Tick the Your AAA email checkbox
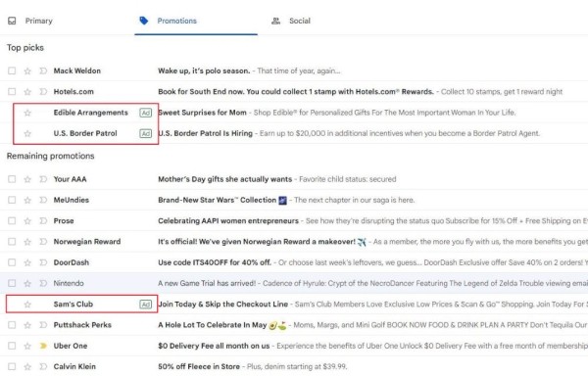The image size is (588, 376). (12, 179)
